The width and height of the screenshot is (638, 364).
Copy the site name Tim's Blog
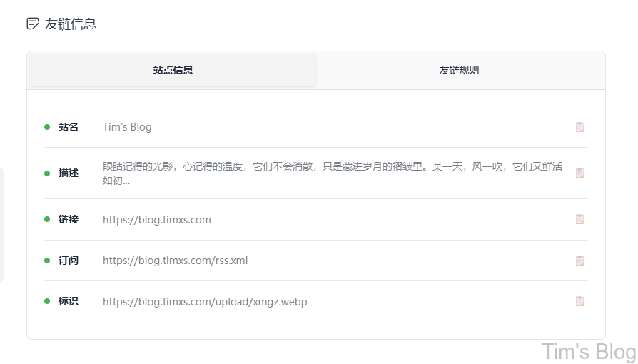point(579,127)
